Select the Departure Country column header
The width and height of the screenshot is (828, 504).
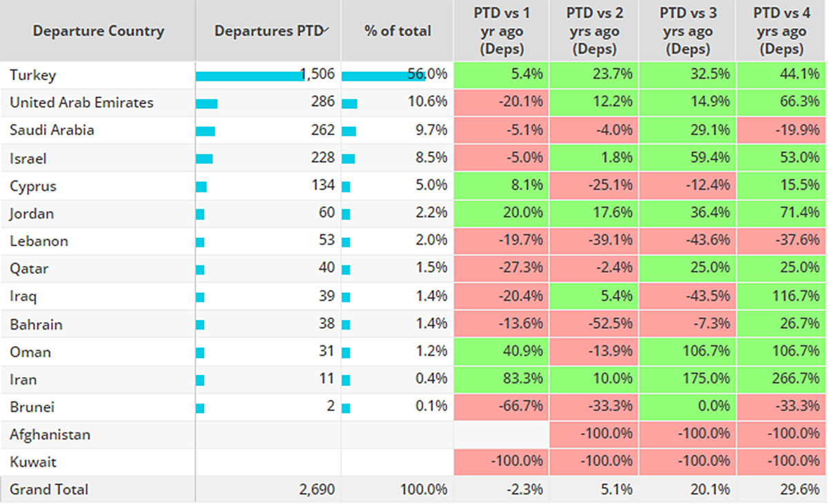(x=98, y=31)
